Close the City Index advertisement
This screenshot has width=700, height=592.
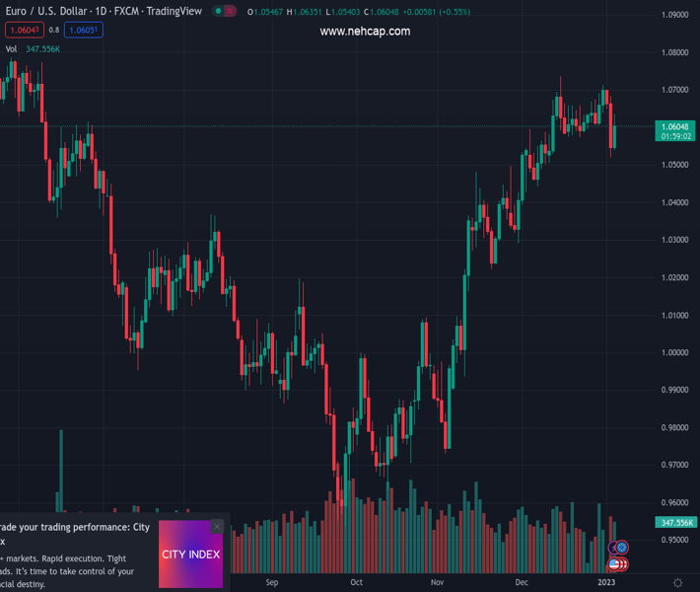tap(217, 527)
